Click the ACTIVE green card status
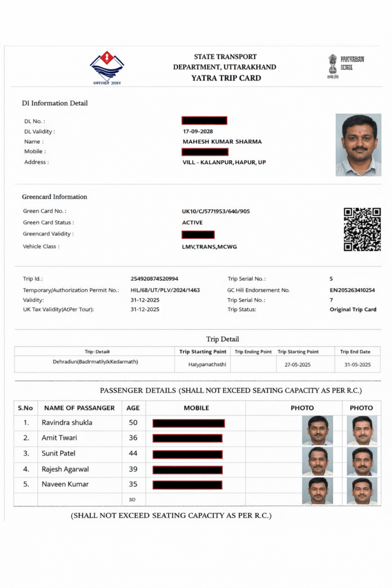 coord(192,223)
